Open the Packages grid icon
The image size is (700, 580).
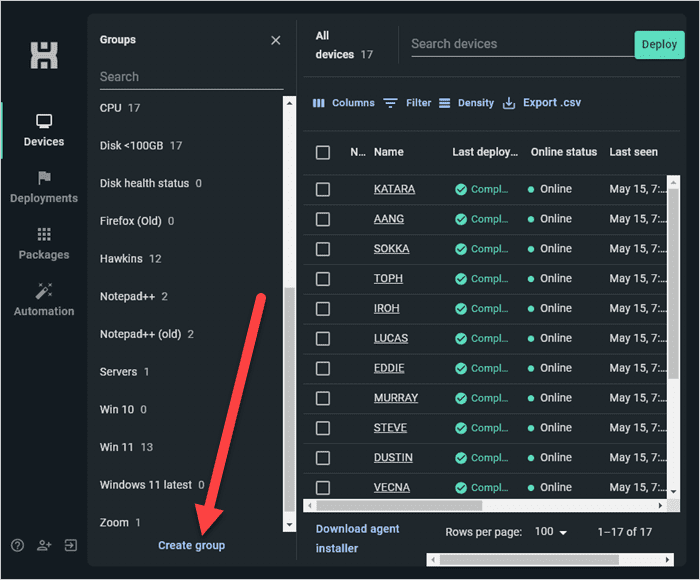click(44, 234)
